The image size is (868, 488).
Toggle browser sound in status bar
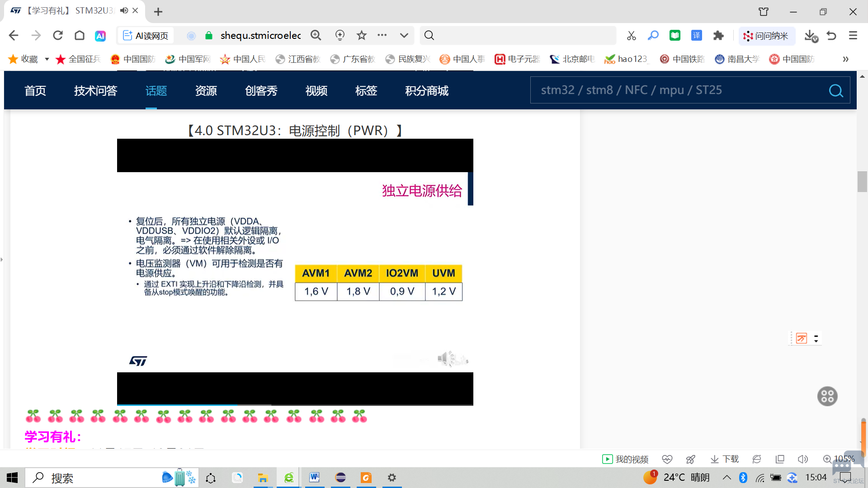803,459
